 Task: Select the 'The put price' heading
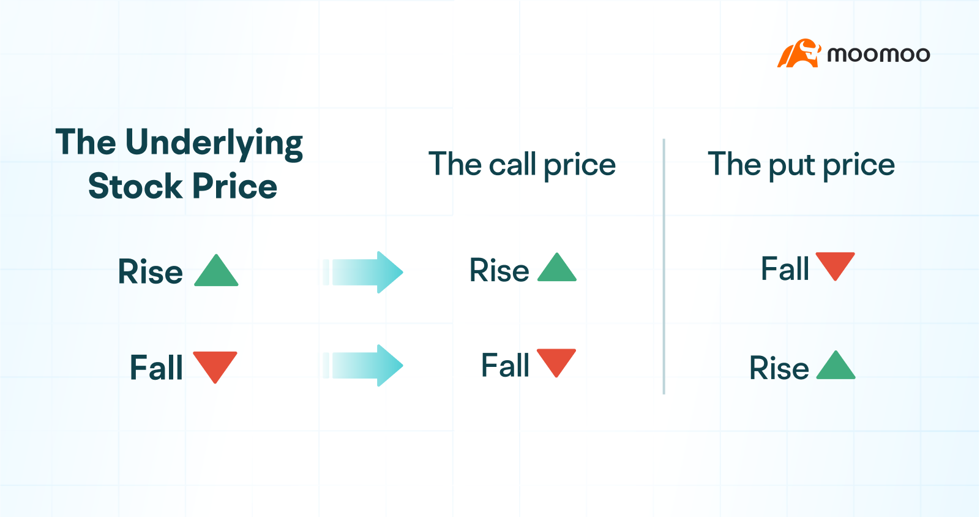pos(801,164)
